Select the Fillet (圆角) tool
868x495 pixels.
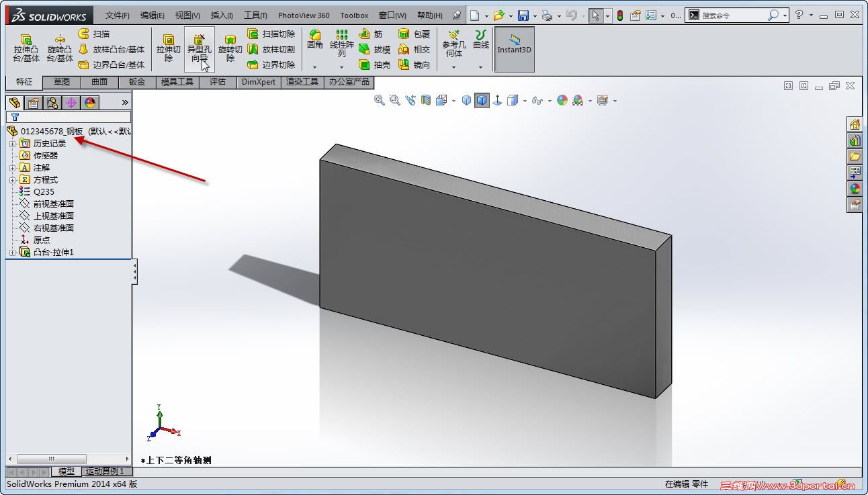coord(314,40)
